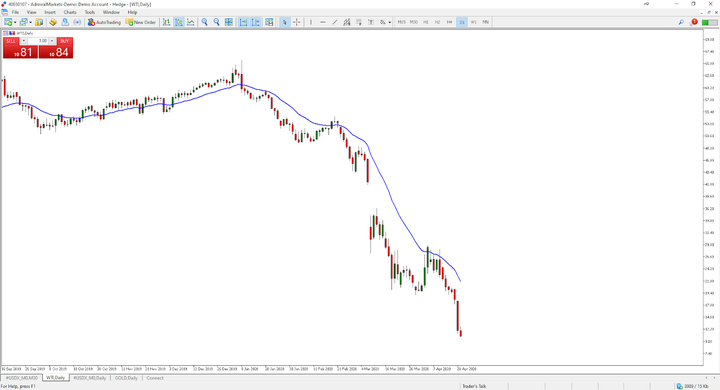
Task: Open the Arrows objects tool icon
Action: [382, 22]
